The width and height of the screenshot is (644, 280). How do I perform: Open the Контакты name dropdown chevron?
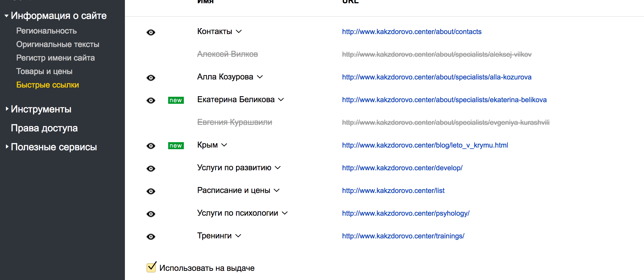239,32
